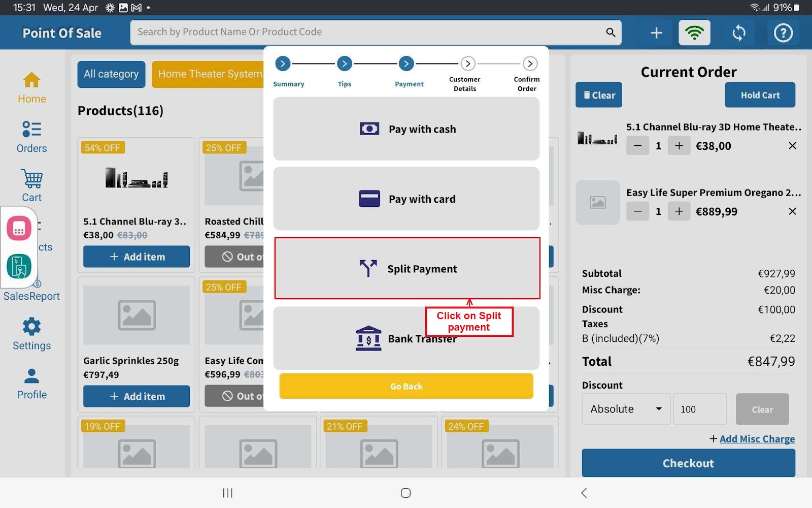The height and width of the screenshot is (508, 812).
Task: Select the All category tab
Action: coord(111,74)
